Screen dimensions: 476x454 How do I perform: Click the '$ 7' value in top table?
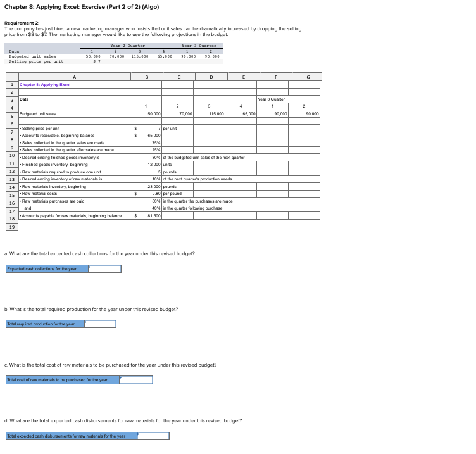pos(97,61)
